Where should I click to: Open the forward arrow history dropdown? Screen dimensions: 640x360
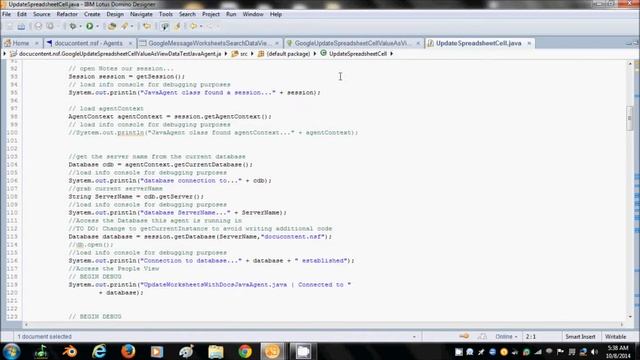pos(201,27)
